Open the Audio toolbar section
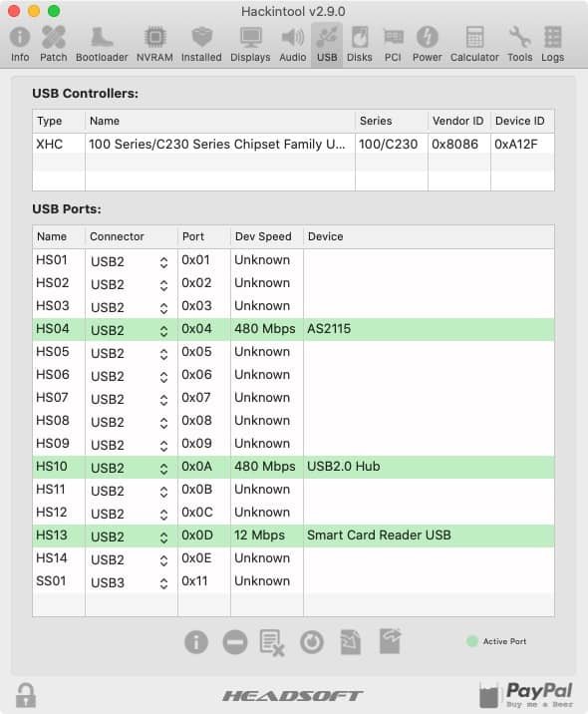 (293, 44)
